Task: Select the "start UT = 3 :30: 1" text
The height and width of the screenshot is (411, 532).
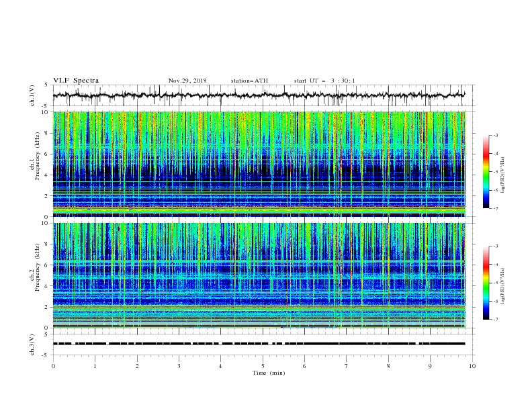Action: pyautogui.click(x=324, y=81)
